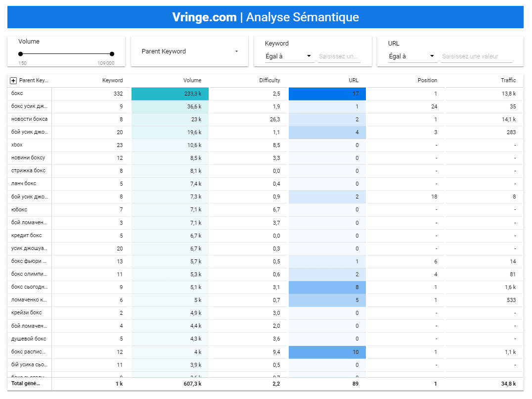Image resolution: width=532 pixels, height=399 pixels.
Task: Select the 'xbox' parent keyword row
Action: (x=17, y=145)
